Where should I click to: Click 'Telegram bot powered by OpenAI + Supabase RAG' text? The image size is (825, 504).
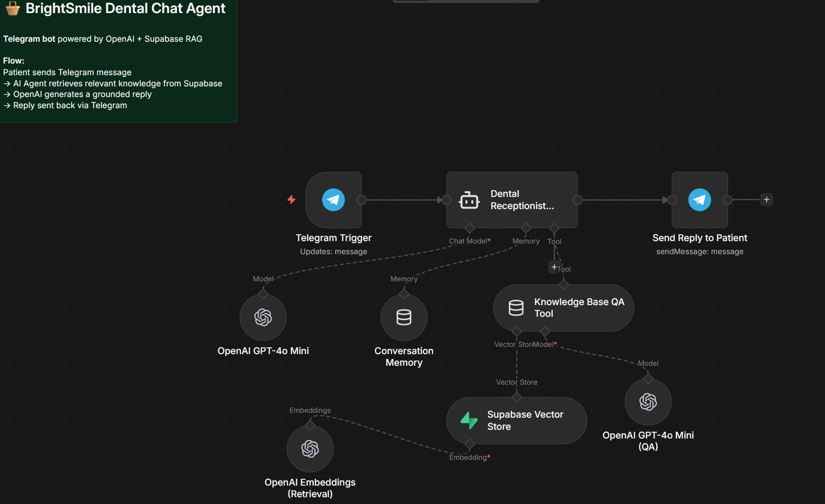[x=103, y=39]
